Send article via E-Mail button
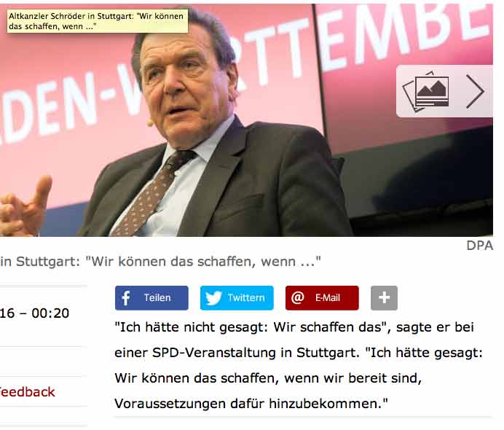 322,298
